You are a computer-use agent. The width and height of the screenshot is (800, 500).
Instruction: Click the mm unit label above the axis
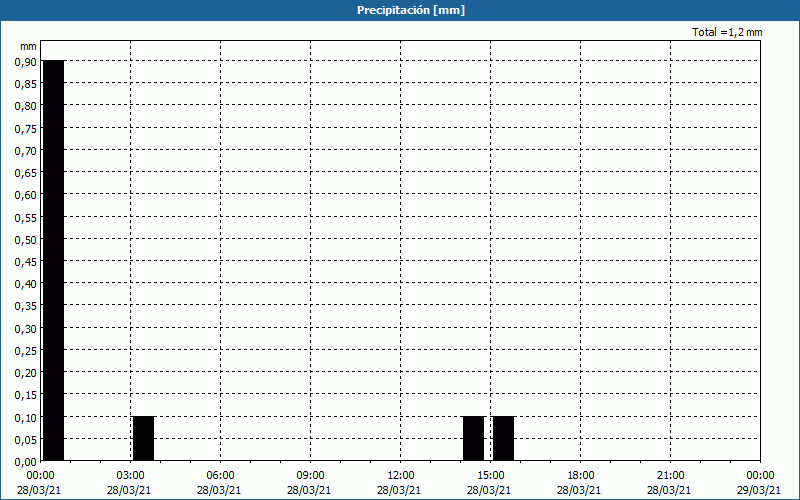29,46
